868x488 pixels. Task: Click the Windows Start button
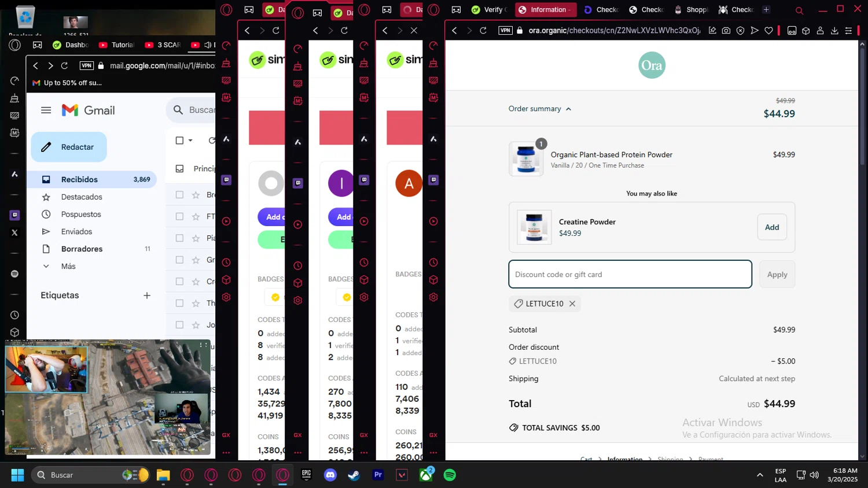click(17, 475)
